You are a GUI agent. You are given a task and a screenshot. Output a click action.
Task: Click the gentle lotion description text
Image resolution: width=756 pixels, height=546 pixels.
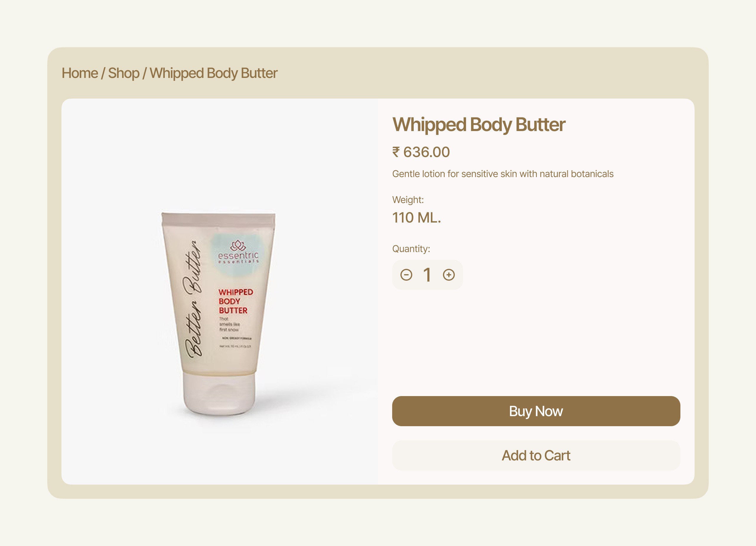(x=503, y=174)
